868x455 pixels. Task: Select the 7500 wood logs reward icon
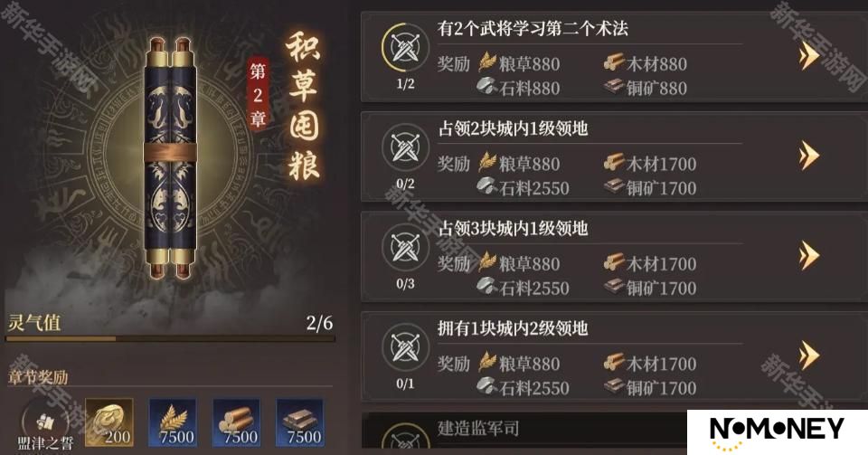pos(236,422)
